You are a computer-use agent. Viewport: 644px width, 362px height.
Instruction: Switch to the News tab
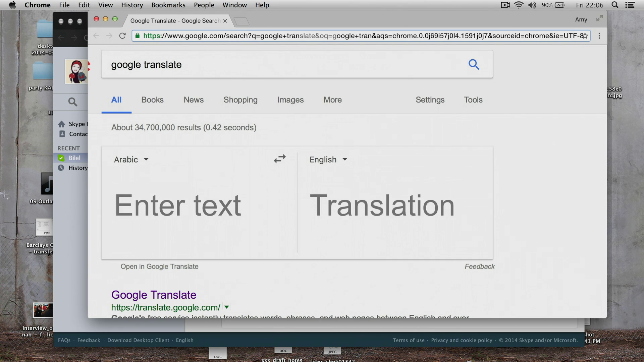(194, 100)
